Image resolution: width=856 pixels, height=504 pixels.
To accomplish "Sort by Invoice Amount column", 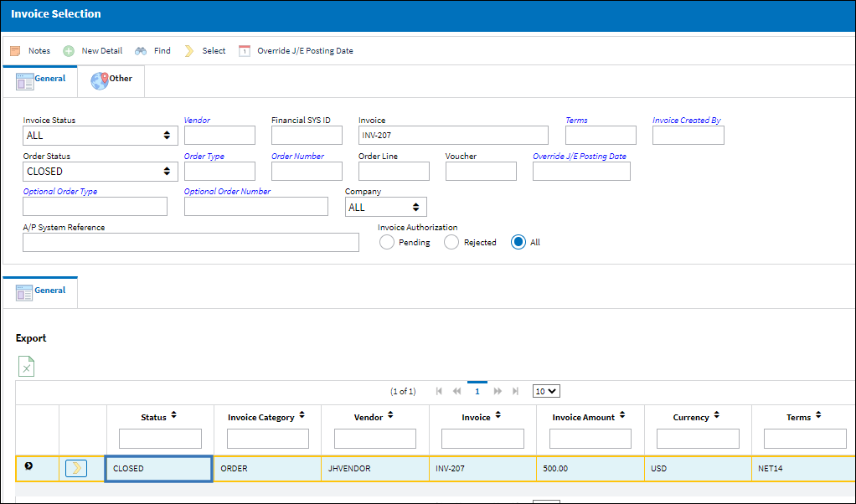I will click(x=622, y=415).
